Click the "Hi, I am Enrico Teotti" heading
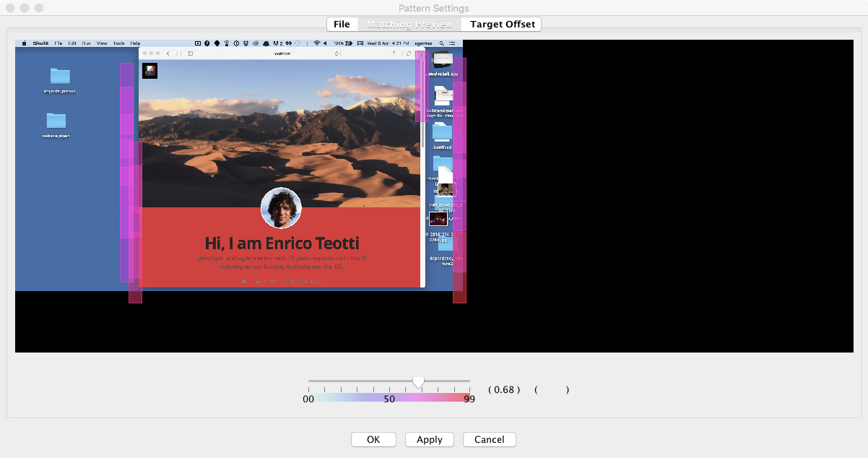 (x=282, y=243)
